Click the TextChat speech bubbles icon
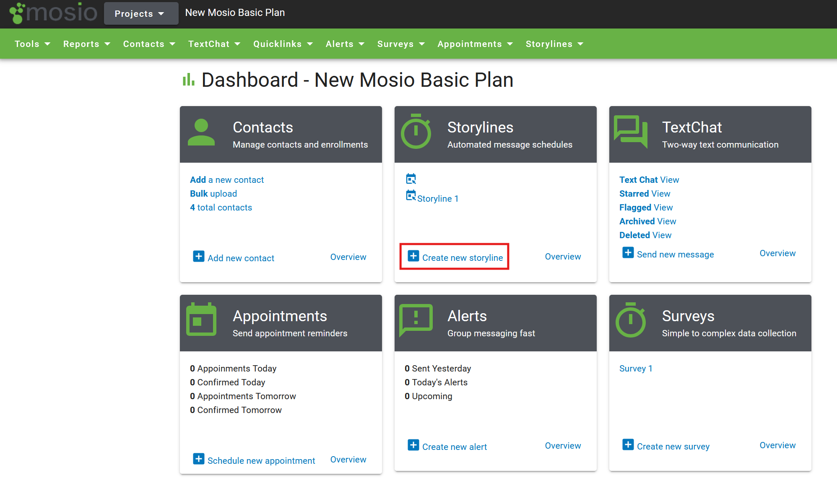This screenshot has height=504, width=837. click(631, 132)
